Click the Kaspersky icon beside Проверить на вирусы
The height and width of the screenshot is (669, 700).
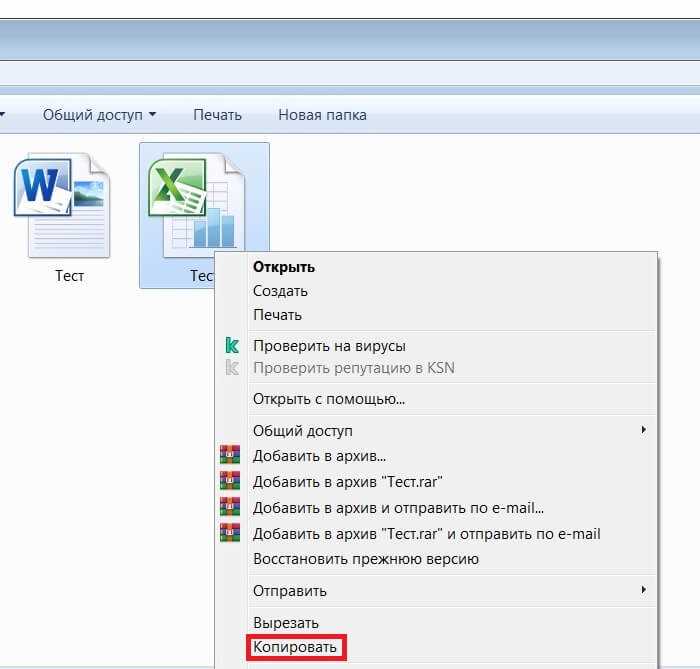click(x=232, y=345)
